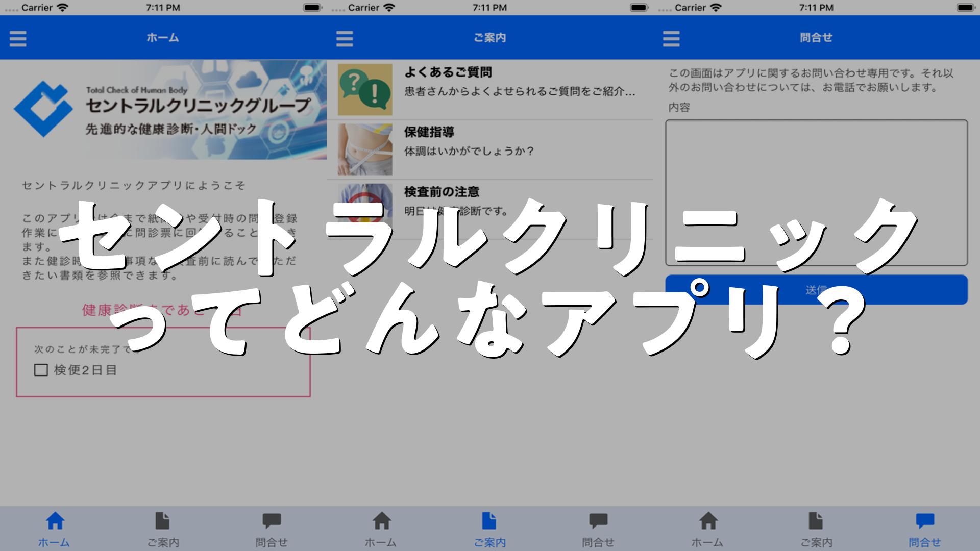
Task: Open hamburger menu on ご案内 screen
Action: [x=345, y=38]
